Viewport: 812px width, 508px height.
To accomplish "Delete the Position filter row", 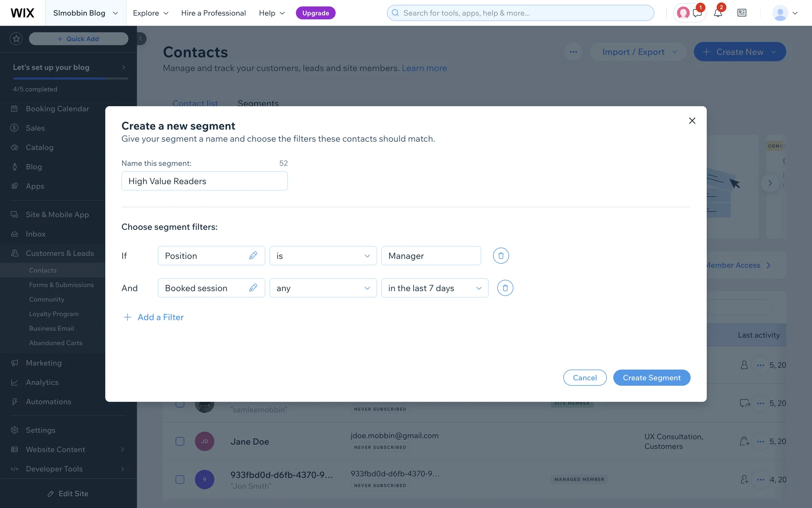I will 501,256.
